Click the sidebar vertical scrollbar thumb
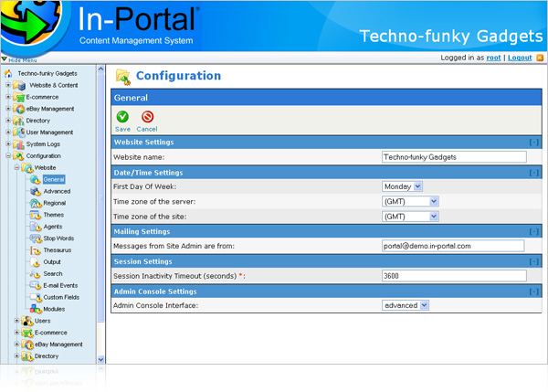The width and height of the screenshot is (548, 392). [100, 197]
